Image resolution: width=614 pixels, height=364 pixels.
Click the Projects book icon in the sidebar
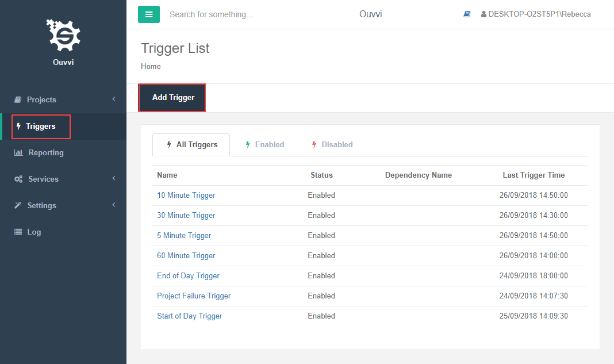coord(18,99)
